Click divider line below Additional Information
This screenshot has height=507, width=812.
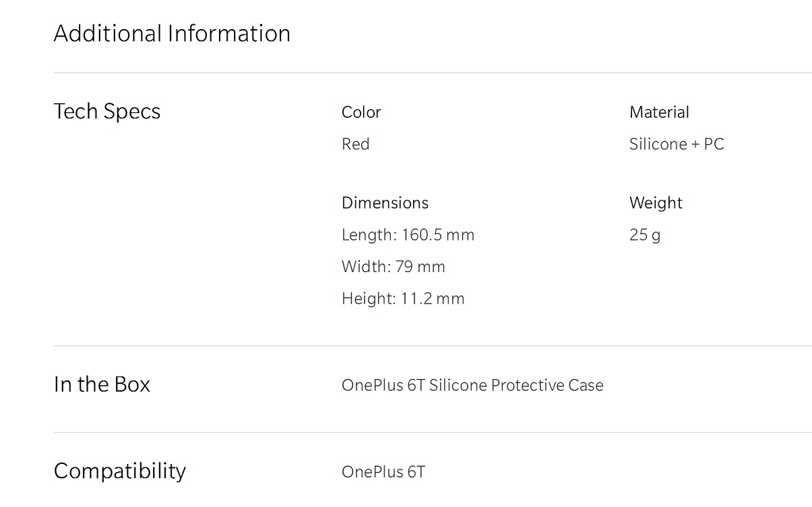pos(433,72)
